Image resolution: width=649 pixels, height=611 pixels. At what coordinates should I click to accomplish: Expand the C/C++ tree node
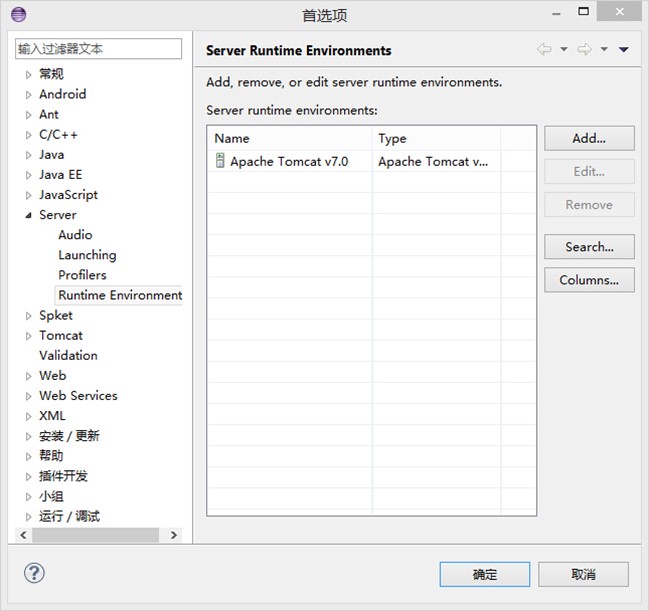[28, 135]
